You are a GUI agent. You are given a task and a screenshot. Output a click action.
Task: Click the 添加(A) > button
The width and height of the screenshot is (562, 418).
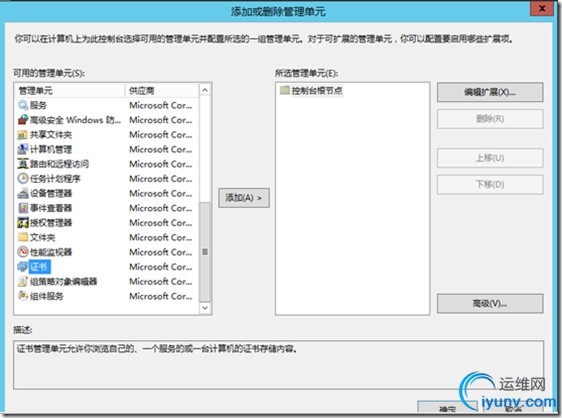(x=244, y=198)
